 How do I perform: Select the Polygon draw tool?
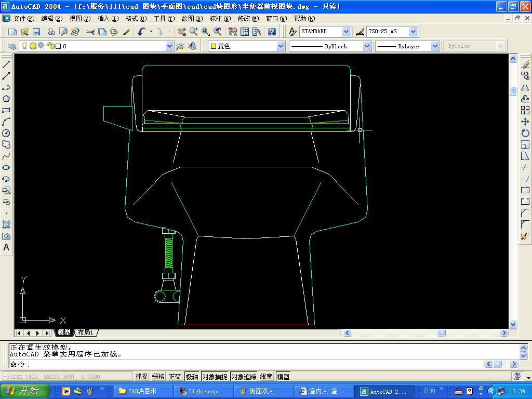[x=6, y=99]
